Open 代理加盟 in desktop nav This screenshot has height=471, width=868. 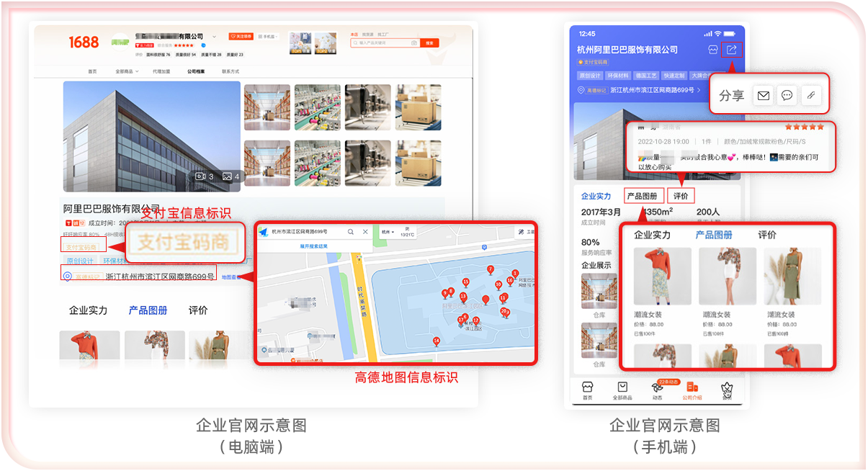tap(161, 71)
